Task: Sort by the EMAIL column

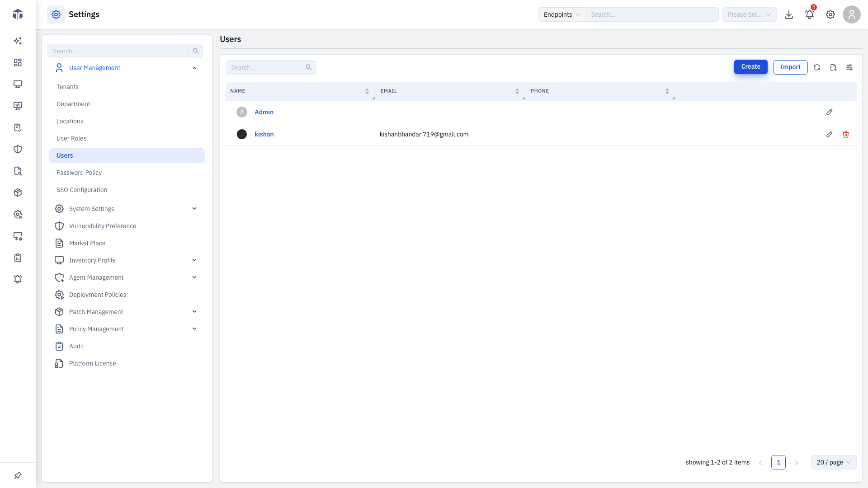Action: (517, 91)
